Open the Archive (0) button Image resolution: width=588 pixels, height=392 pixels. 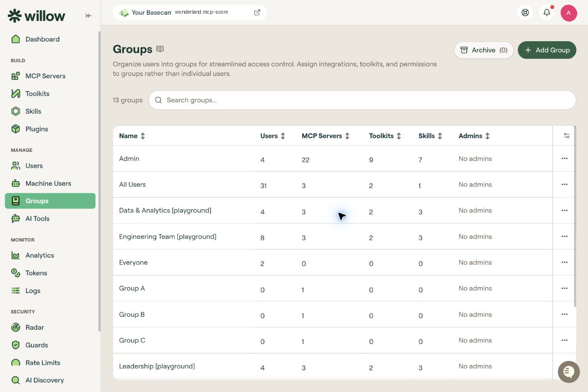click(484, 50)
